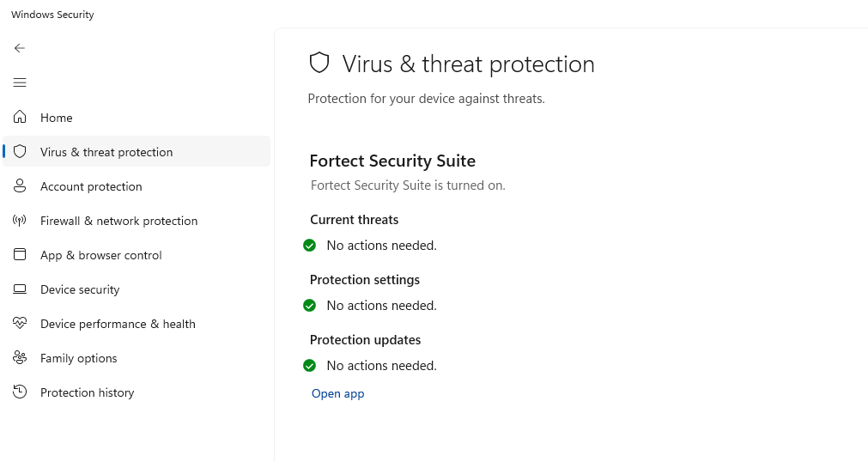This screenshot has height=462, width=868.
Task: Click green checkmark under Protection settings
Action: point(310,306)
